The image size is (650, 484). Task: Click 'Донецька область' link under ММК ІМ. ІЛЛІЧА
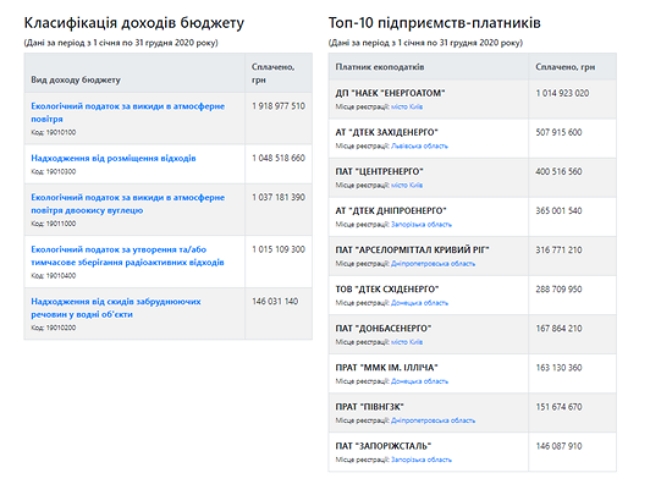click(x=420, y=381)
